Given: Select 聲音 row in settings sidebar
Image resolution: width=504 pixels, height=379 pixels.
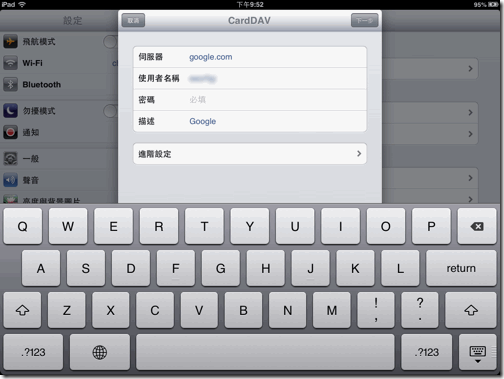Looking at the screenshot, I should coord(59,180).
